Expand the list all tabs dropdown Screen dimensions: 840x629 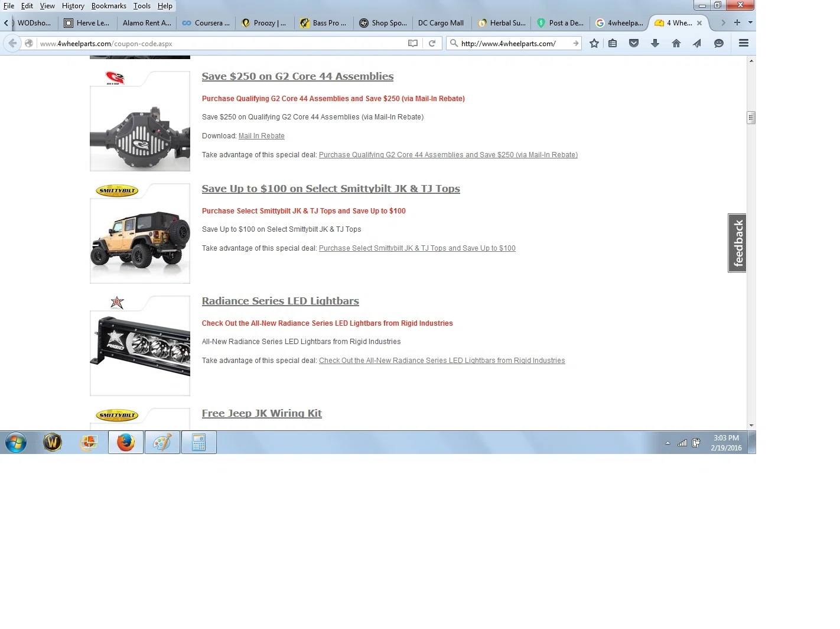(750, 22)
